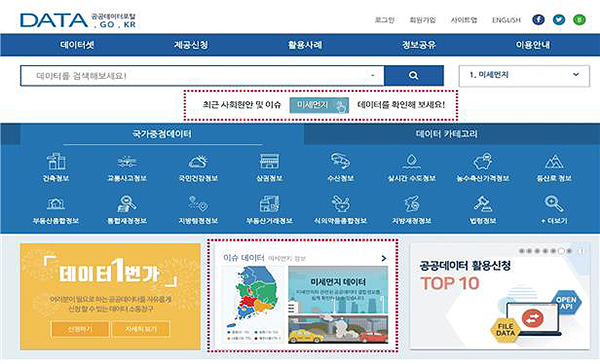Screen dimensions: 600x364
Task: Open the 사이트맵 link
Action: coord(464,20)
